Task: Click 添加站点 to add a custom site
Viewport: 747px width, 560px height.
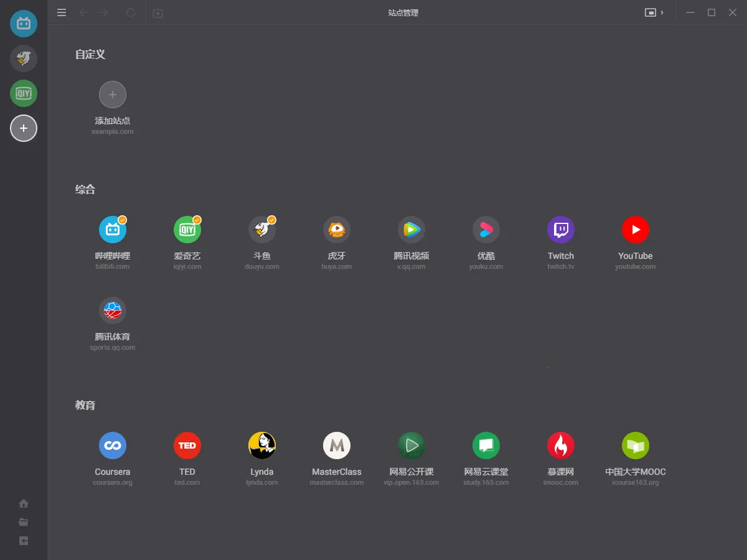Action: 112,95
